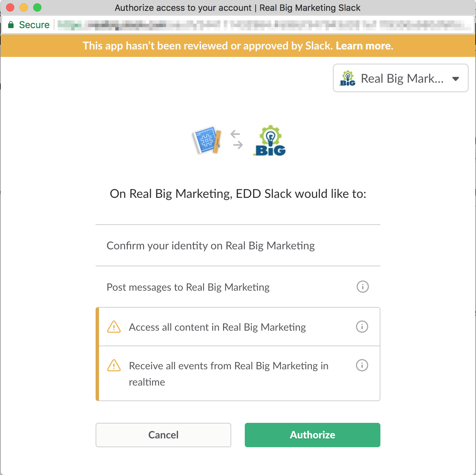This screenshot has height=475, width=476.
Task: Click warning triangle beside Access all content
Action: 114,327
